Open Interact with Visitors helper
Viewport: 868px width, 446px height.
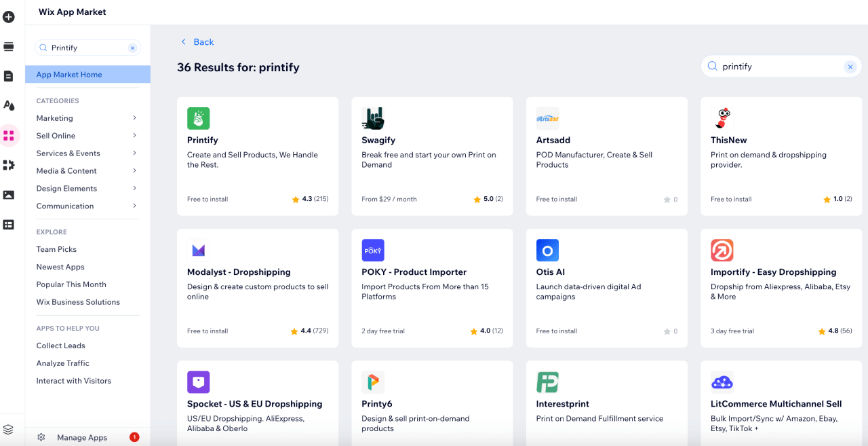point(74,381)
